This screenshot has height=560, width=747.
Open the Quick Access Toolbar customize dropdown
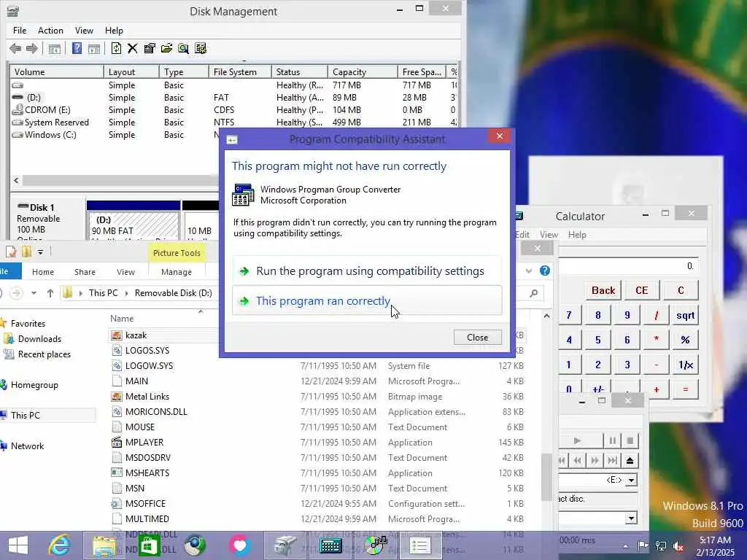pyautogui.click(x=41, y=252)
